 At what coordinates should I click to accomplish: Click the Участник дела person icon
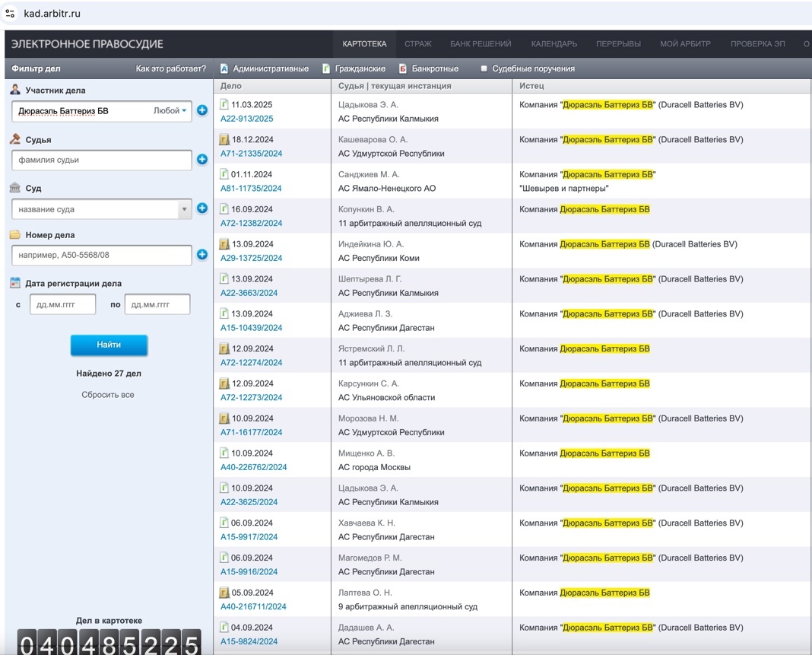[x=15, y=90]
